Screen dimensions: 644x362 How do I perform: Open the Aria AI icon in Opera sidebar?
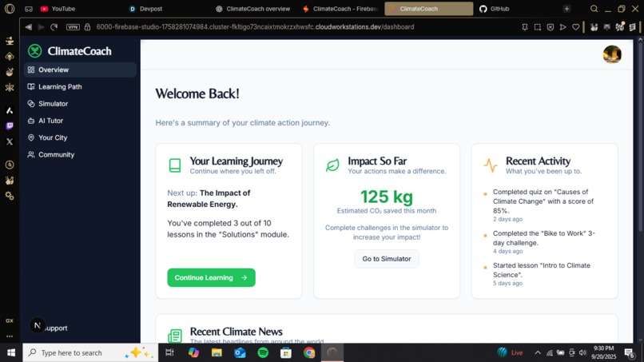(x=10, y=110)
